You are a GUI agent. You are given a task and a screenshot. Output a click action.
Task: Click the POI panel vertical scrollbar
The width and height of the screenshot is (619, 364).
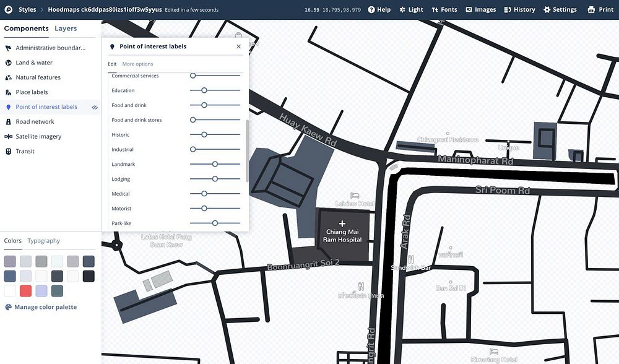(248, 151)
